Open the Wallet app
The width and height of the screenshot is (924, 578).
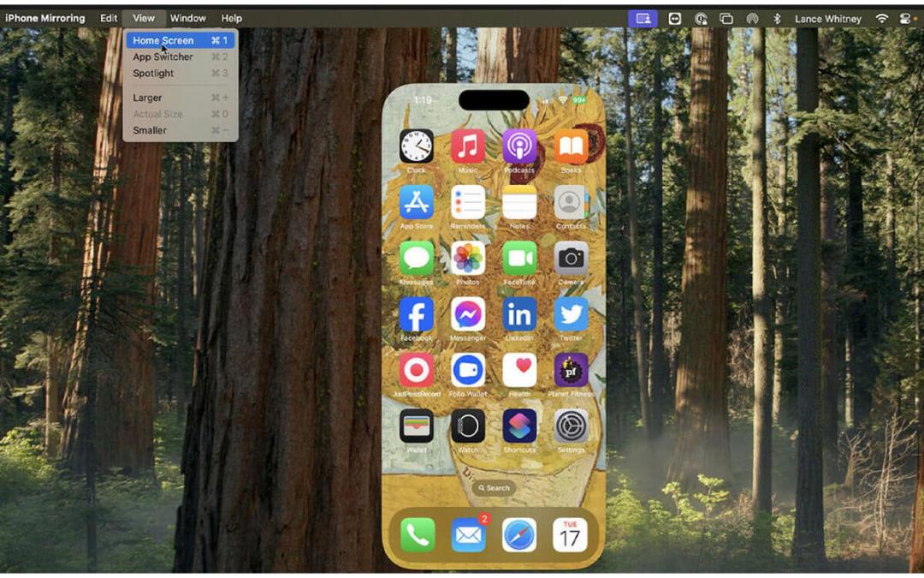416,426
